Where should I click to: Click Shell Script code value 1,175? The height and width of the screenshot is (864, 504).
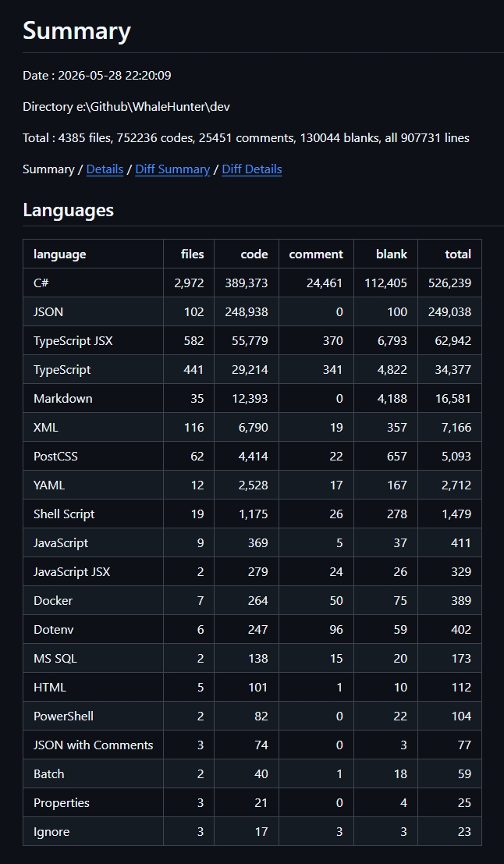click(x=253, y=514)
